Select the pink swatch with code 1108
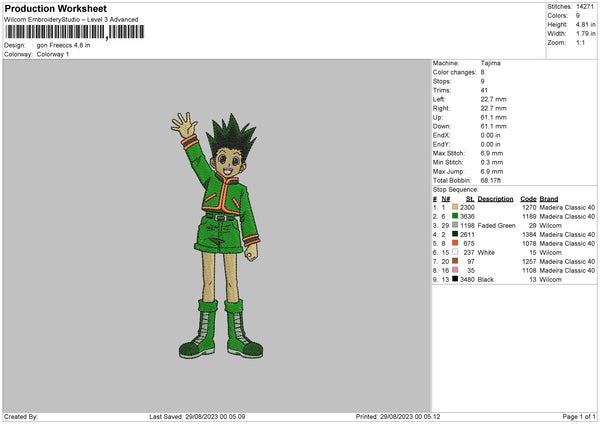 (x=455, y=270)
